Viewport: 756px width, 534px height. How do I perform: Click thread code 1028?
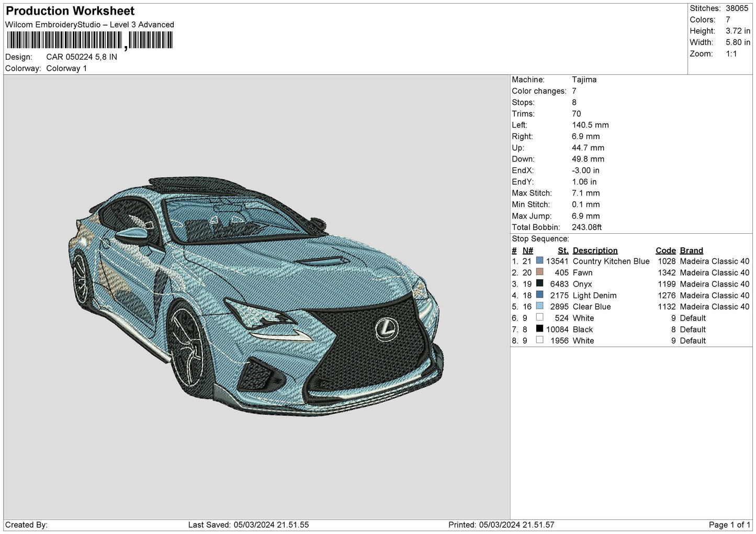coord(667,262)
